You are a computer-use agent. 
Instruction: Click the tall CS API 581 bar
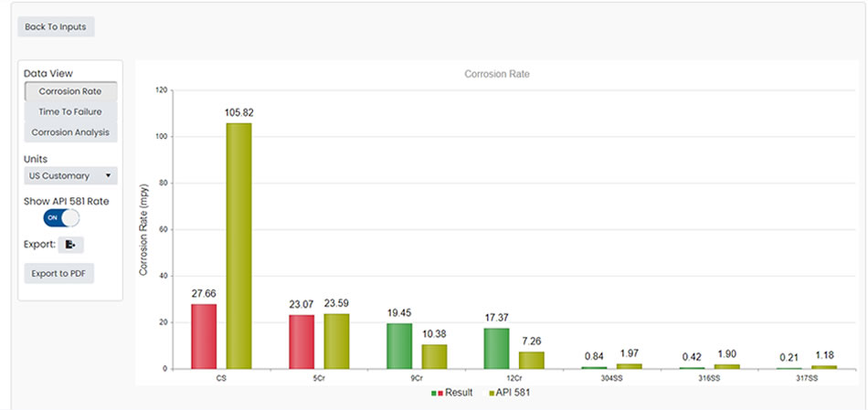pyautogui.click(x=238, y=247)
